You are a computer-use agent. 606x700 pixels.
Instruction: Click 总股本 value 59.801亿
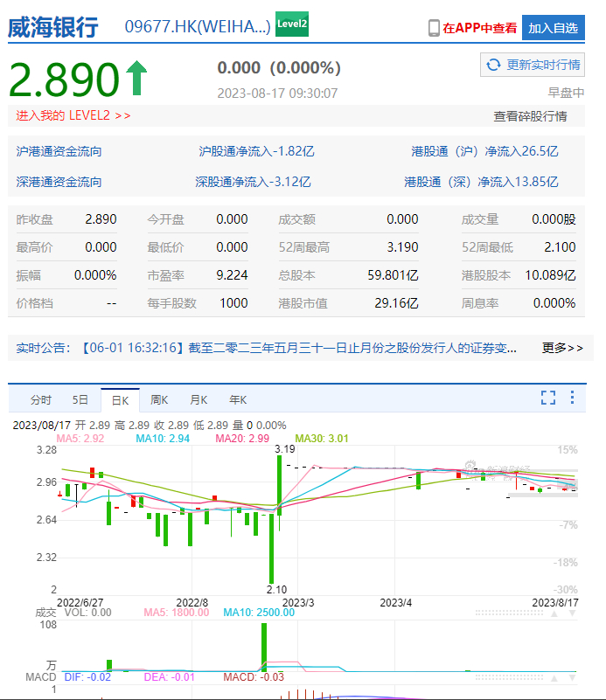pyautogui.click(x=393, y=275)
